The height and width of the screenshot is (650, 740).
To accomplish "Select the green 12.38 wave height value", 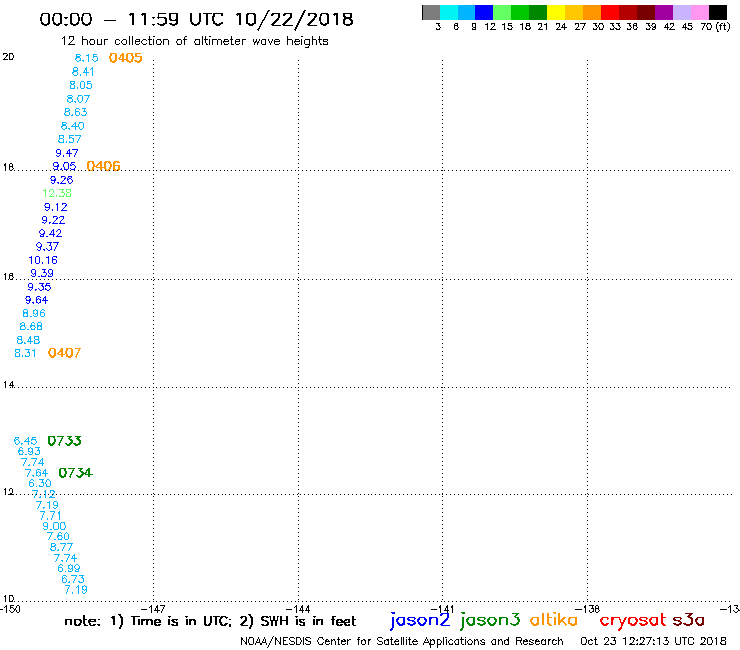I will click(57, 193).
